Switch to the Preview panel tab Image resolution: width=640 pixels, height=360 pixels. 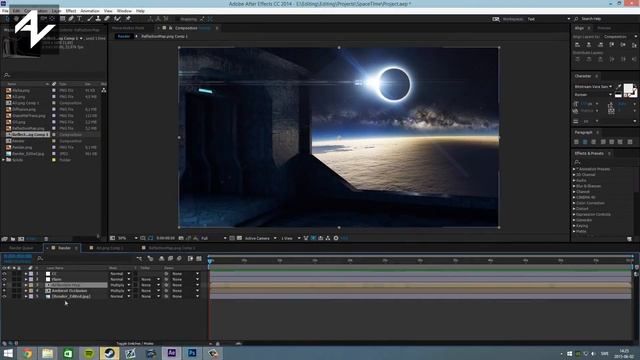click(x=604, y=28)
